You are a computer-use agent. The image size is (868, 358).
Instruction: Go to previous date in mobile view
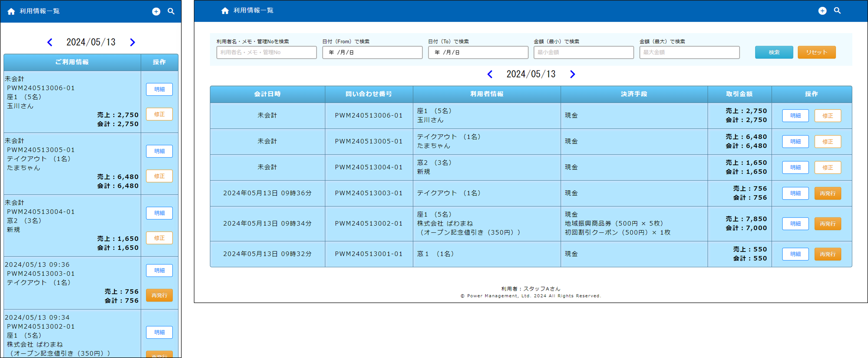tap(50, 43)
